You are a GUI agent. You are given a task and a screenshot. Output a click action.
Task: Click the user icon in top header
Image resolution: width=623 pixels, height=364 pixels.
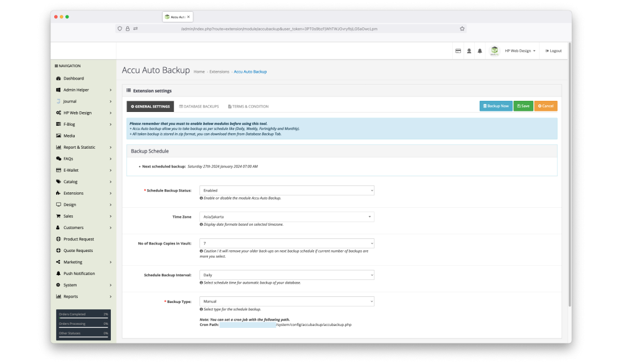pos(469,51)
